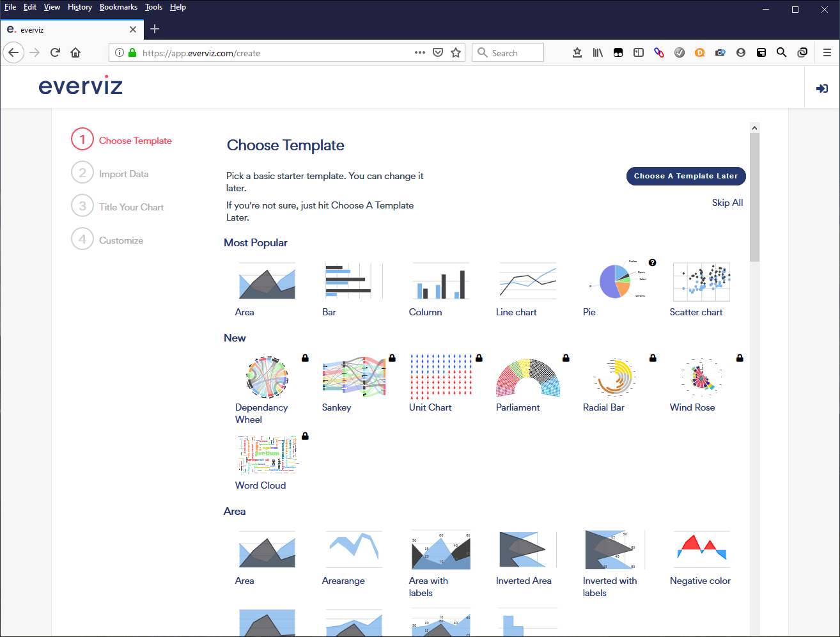Open the help question mark on the Pie template
The image size is (840, 637).
(652, 262)
